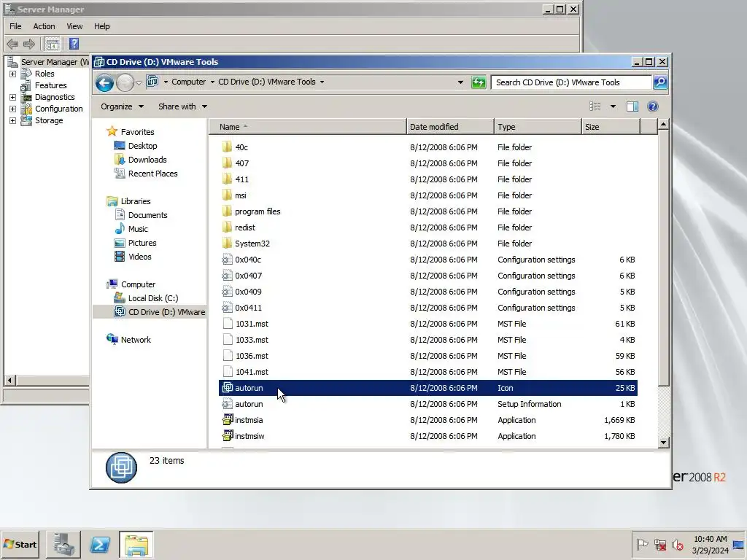Open Music library

(138, 228)
